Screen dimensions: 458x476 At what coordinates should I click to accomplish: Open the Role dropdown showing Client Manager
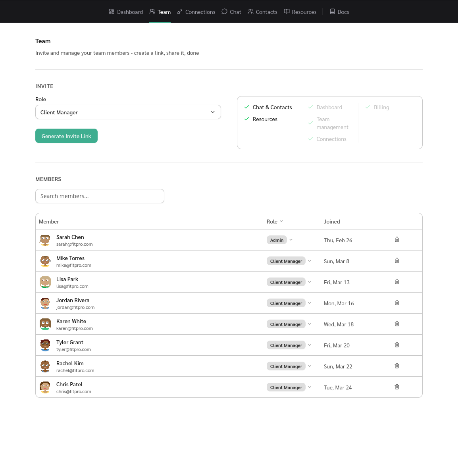click(x=128, y=112)
